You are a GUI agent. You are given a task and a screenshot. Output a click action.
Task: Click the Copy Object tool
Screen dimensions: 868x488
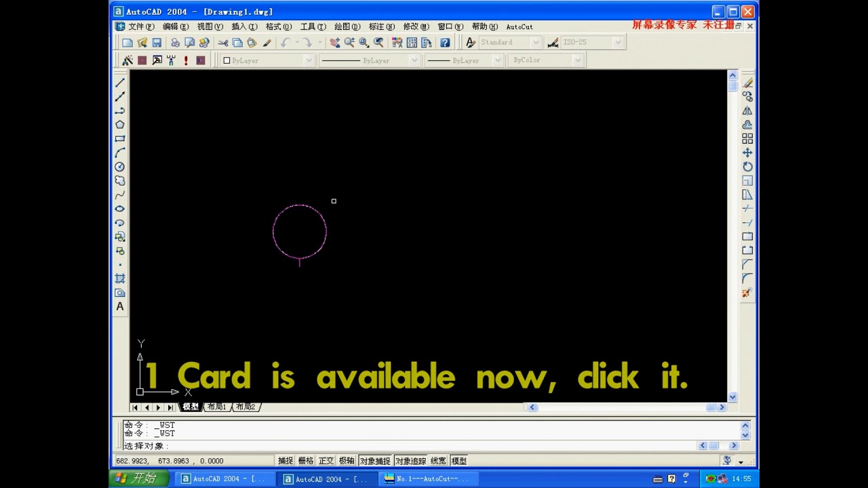(747, 97)
